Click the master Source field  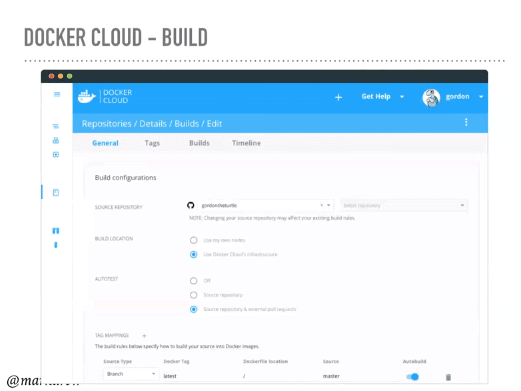331,376
